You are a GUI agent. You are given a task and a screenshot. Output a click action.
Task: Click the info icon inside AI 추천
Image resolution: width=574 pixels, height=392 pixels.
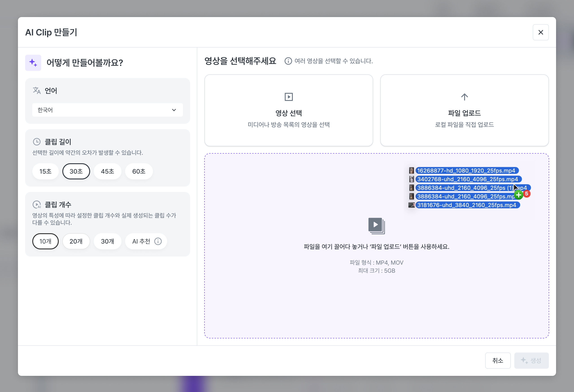[158, 241]
